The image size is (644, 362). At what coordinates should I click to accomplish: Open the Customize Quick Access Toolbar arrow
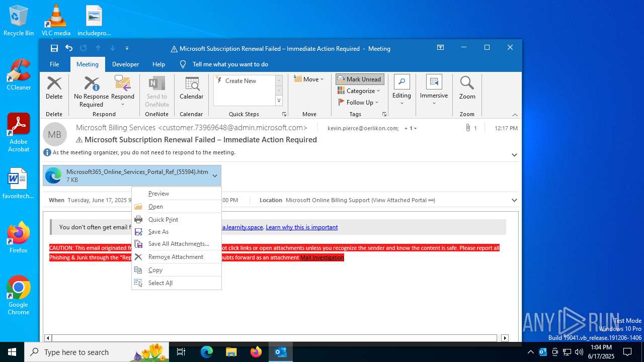click(x=127, y=48)
